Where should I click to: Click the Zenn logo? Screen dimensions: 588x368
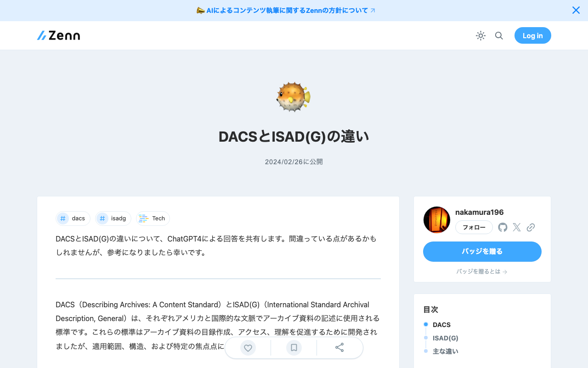click(58, 35)
